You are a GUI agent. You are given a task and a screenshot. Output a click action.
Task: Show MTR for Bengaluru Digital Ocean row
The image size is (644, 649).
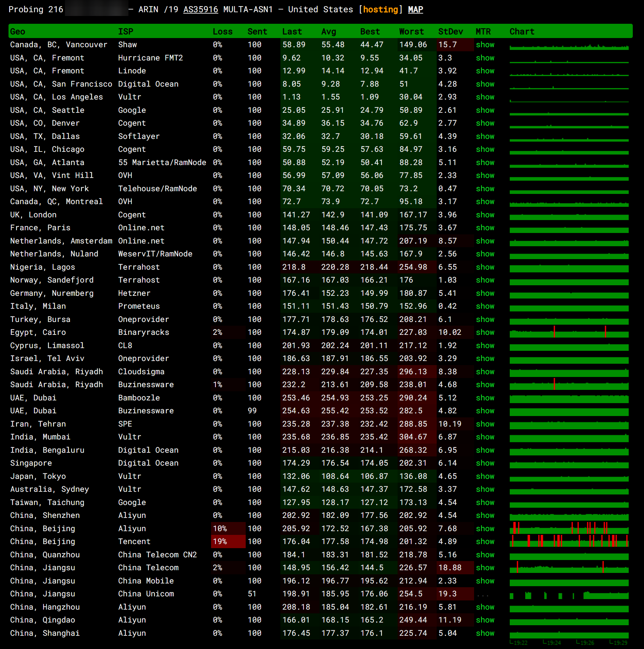click(485, 450)
